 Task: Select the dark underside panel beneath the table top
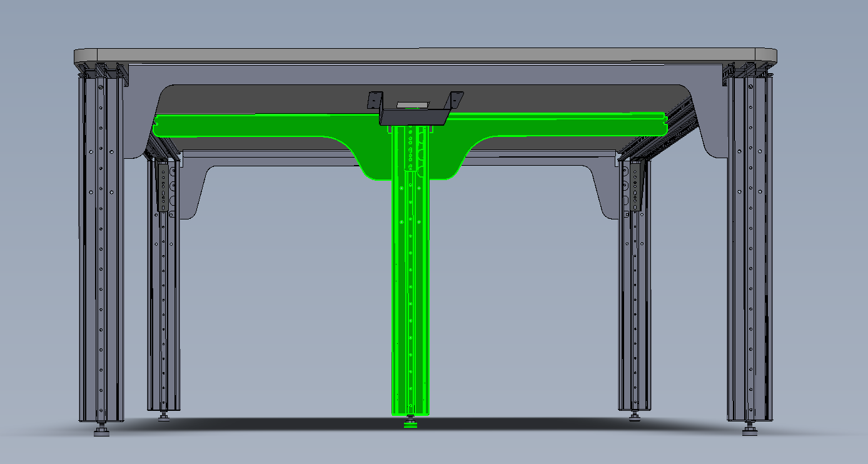(x=263, y=99)
